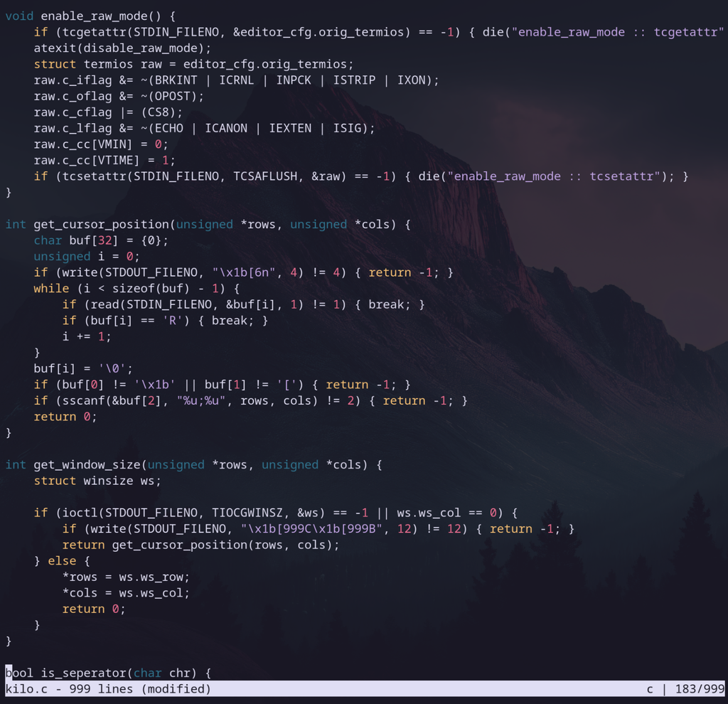Viewport: 728px width, 704px height.
Task: Click the "char buf[32] = {0};" line
Action: pos(101,240)
